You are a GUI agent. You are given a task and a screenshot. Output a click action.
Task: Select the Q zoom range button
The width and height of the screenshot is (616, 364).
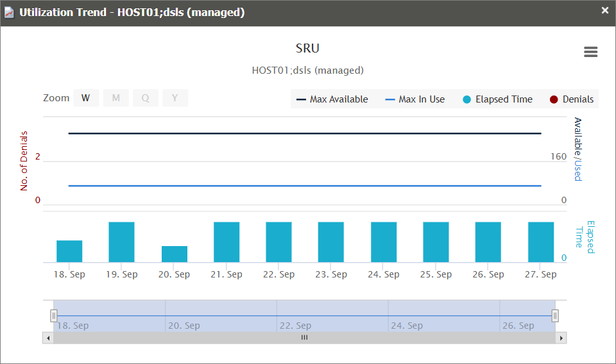pyautogui.click(x=146, y=97)
